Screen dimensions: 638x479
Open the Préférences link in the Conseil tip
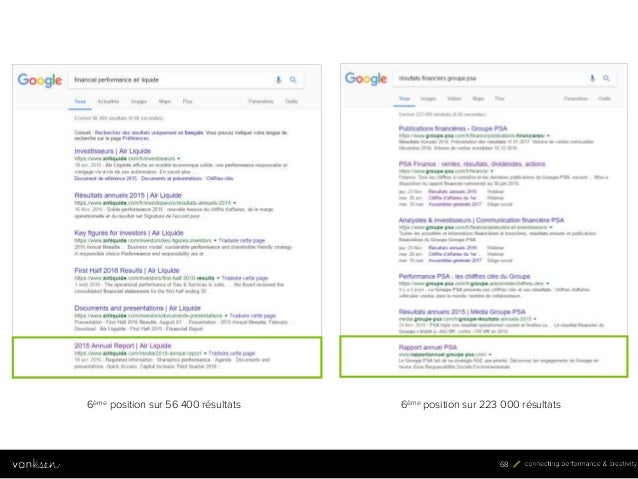(x=135, y=138)
